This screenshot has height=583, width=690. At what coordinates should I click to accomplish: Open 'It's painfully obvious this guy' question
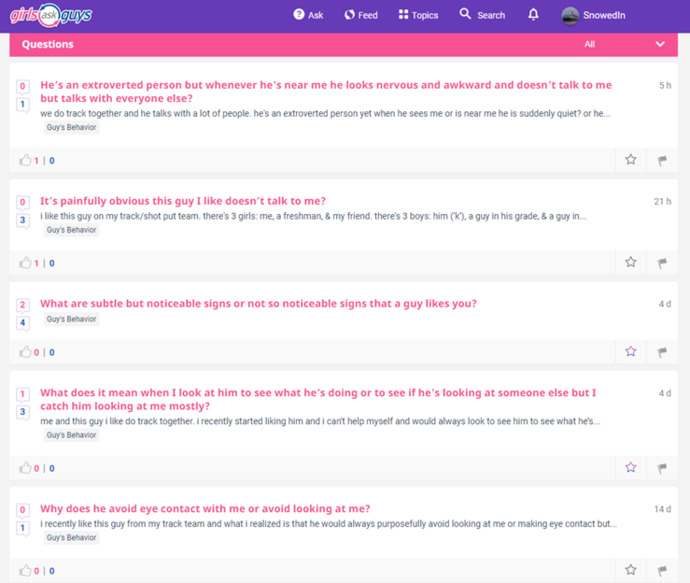183,201
